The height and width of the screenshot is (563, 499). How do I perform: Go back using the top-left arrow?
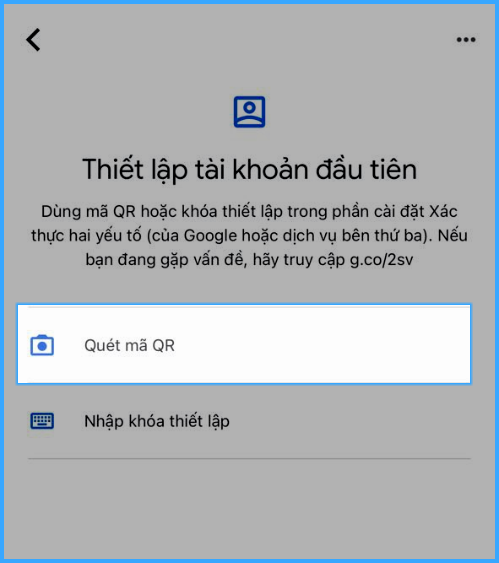(33, 39)
